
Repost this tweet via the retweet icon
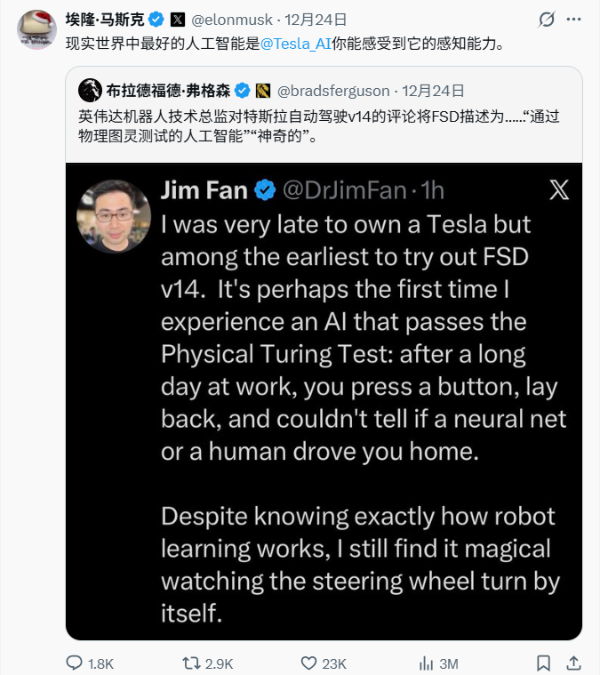point(190,663)
